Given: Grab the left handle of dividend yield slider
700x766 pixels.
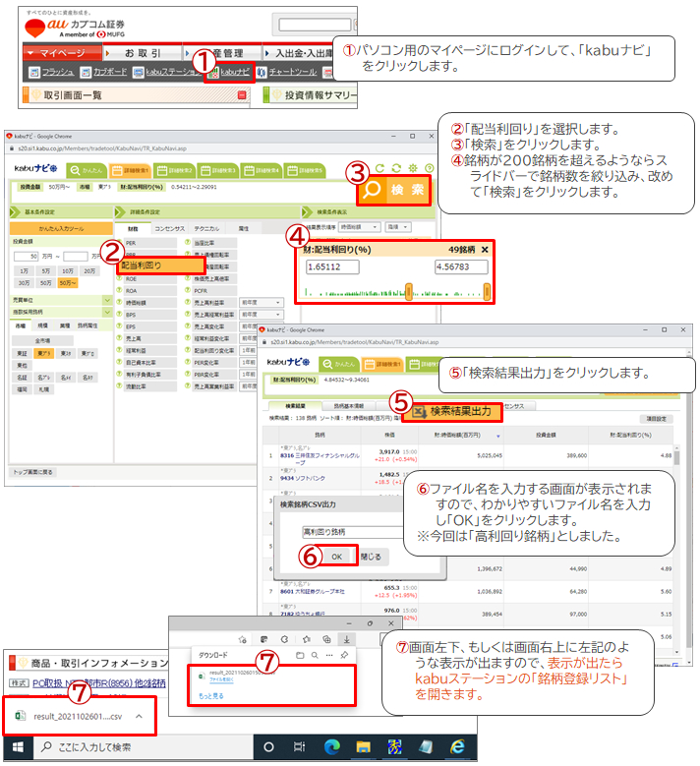Looking at the screenshot, I should pos(409,292).
